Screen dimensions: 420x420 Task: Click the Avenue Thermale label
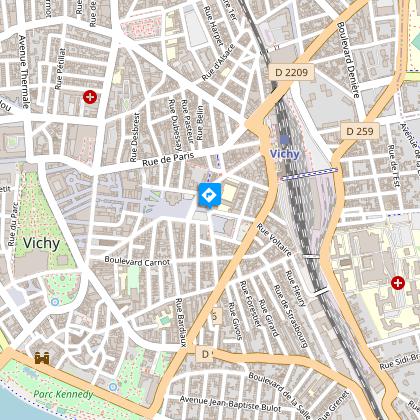pyautogui.click(x=23, y=72)
